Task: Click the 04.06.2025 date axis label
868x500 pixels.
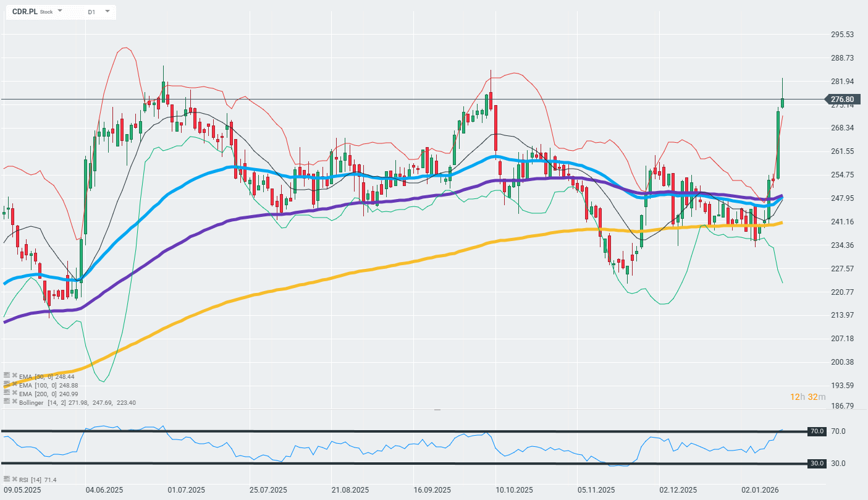Action: (x=103, y=490)
